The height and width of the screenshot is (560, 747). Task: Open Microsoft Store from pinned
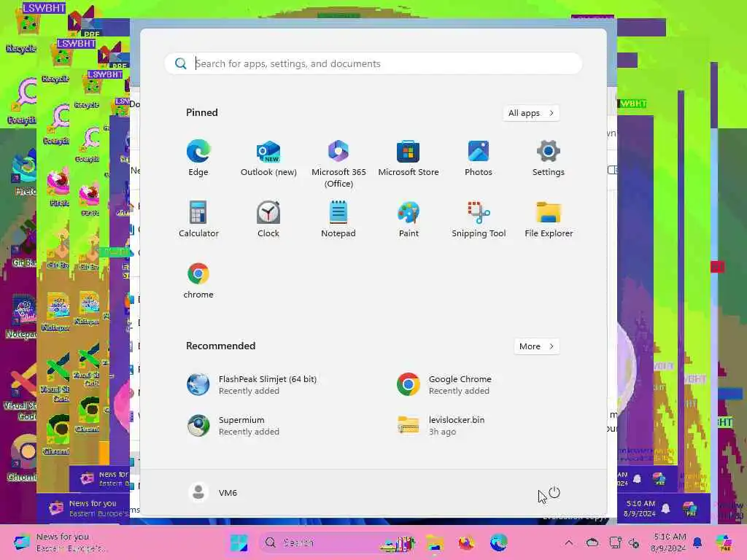pos(409,158)
